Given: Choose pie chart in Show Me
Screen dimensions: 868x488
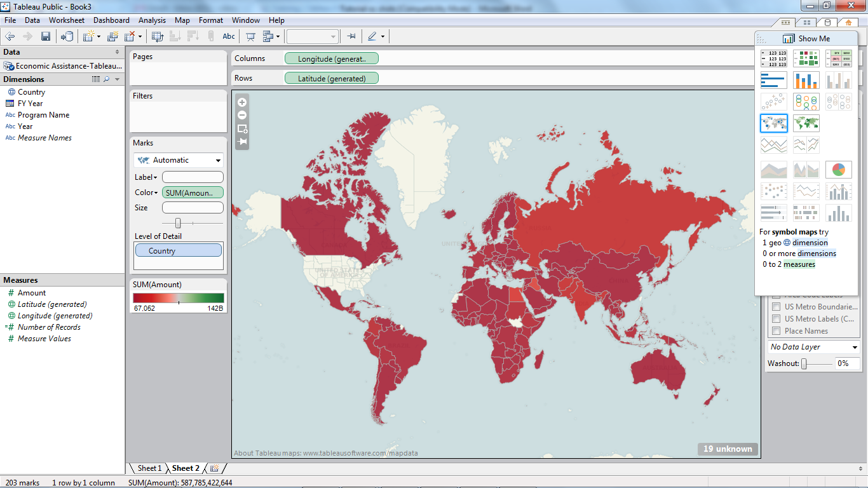Looking at the screenshot, I should (839, 170).
